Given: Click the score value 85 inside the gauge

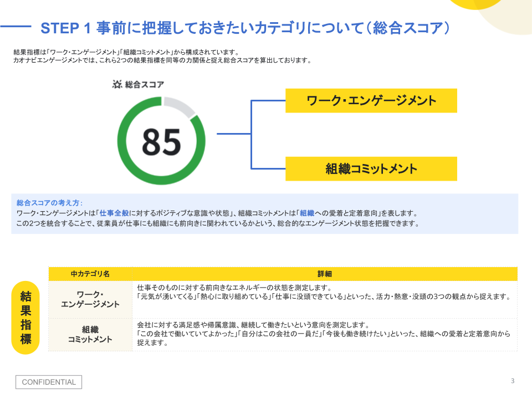Looking at the screenshot, I should [x=161, y=142].
